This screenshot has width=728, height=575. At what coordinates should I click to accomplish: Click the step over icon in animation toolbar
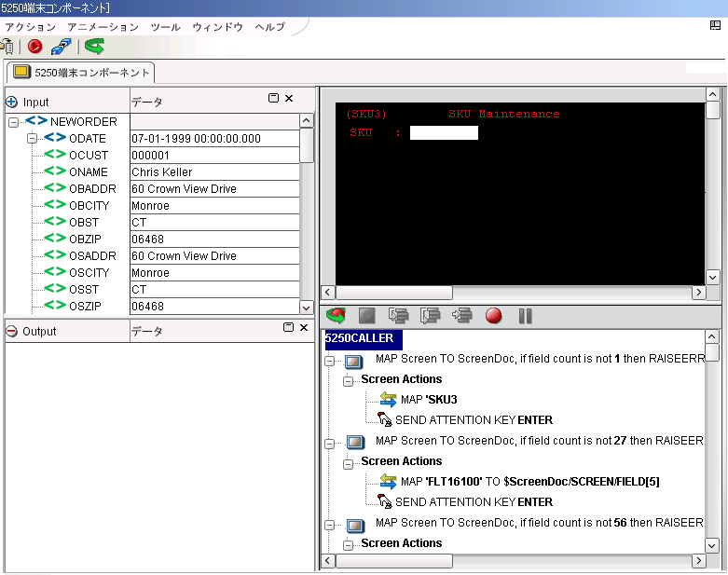click(x=430, y=316)
